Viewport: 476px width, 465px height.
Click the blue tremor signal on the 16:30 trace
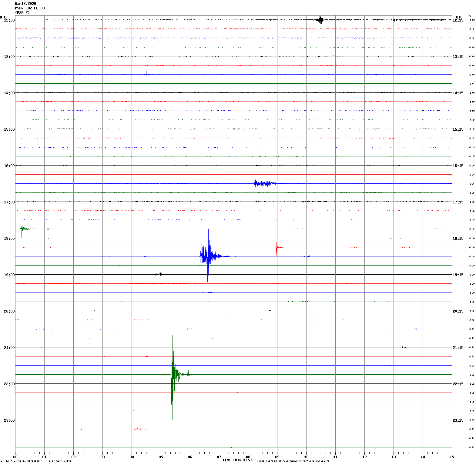264,183
